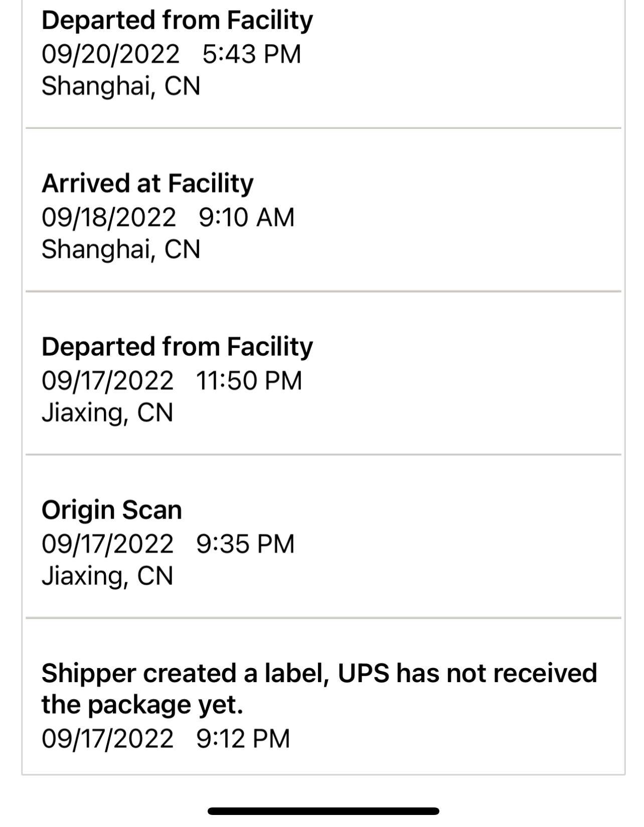Image resolution: width=644 pixels, height=827 pixels.
Task: Tap the 9:12 PM timestamp
Action: [x=243, y=739]
